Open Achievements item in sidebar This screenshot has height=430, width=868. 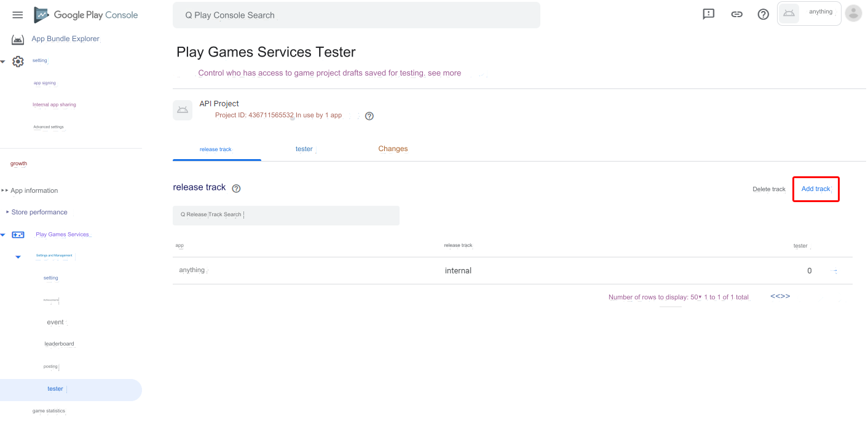pos(51,300)
